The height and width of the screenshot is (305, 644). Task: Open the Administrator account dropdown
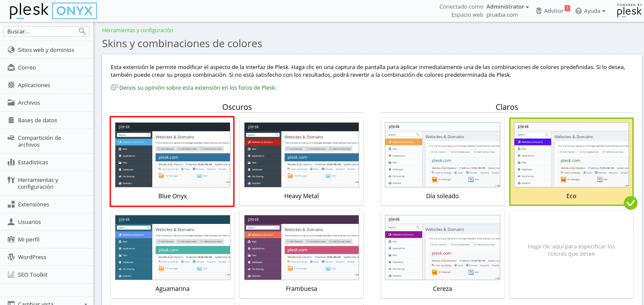coord(508,6)
